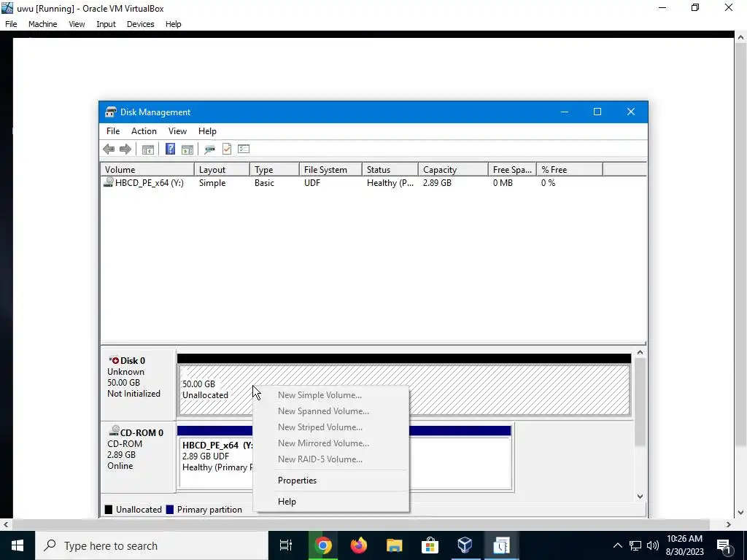Launch Google Chrome from the taskbar

[322, 545]
